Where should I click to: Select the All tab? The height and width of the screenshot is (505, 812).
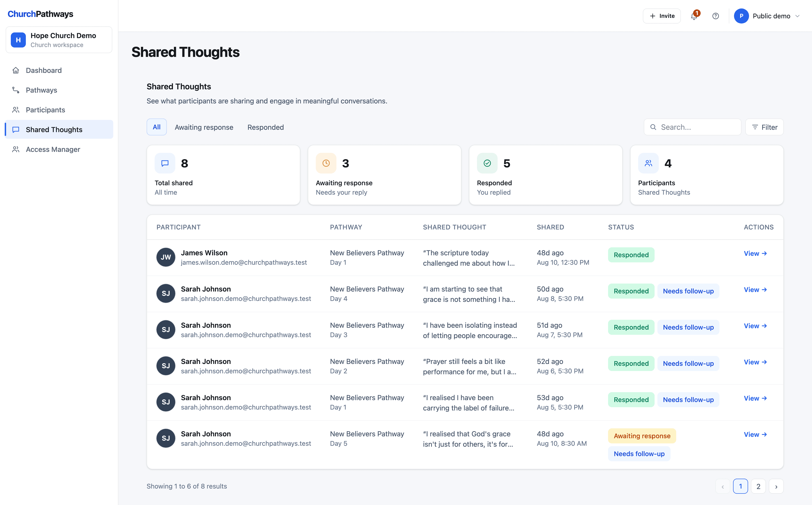tap(156, 127)
